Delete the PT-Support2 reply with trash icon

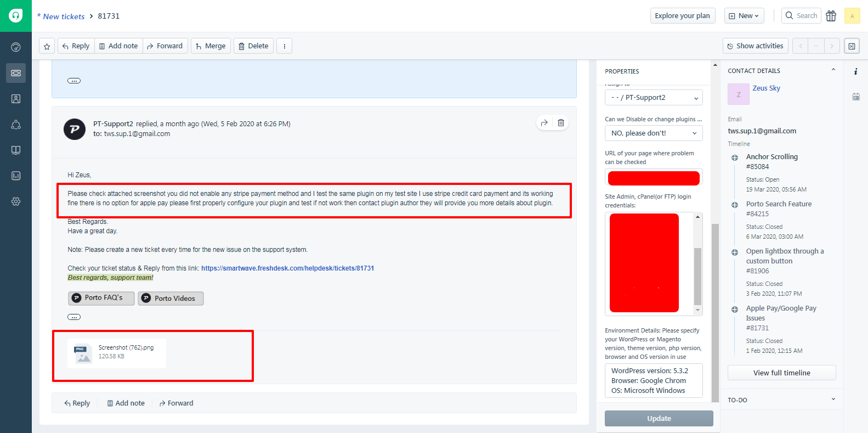561,123
